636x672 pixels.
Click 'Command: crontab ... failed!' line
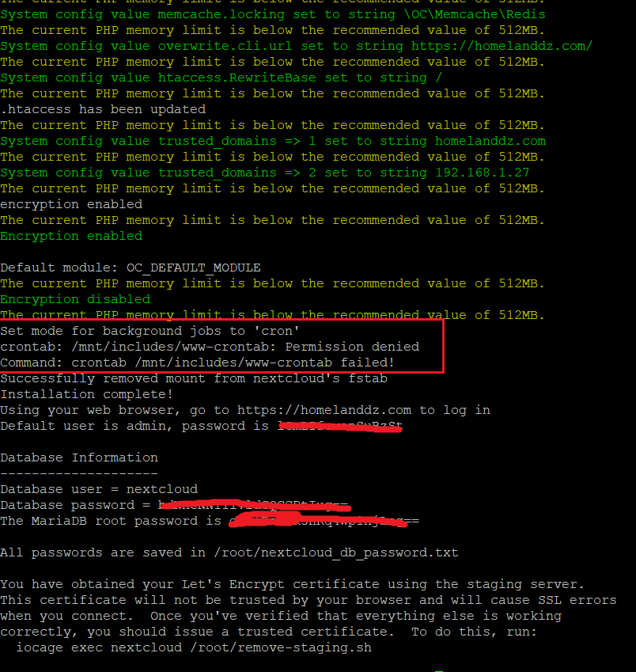tap(197, 363)
